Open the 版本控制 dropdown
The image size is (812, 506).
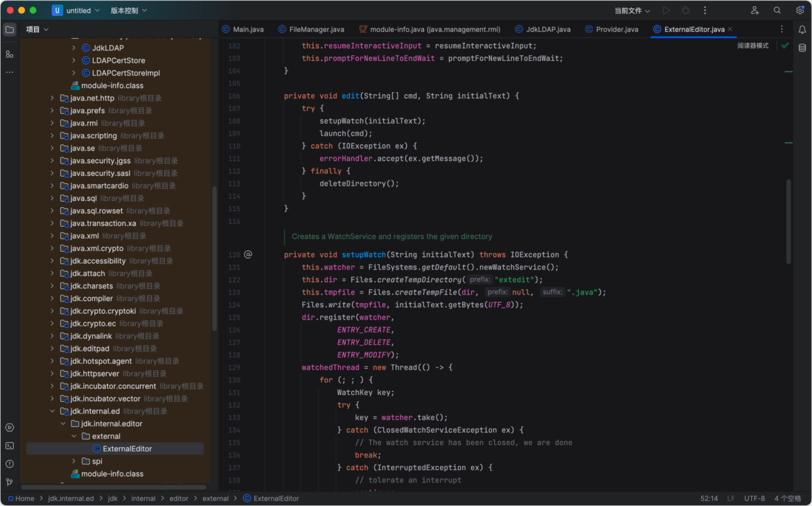[129, 10]
